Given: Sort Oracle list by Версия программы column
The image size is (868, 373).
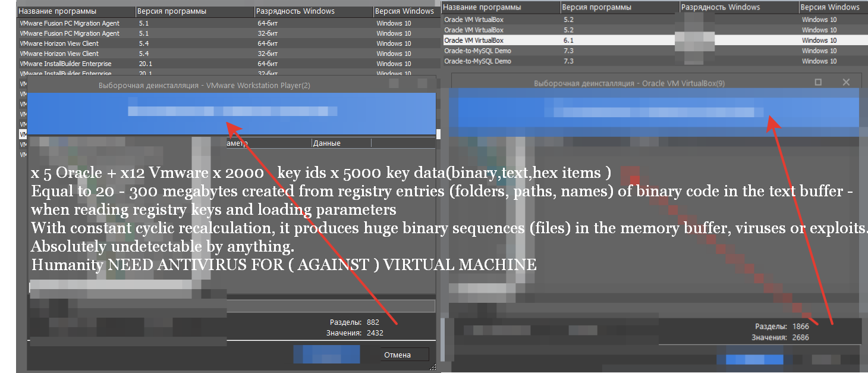Looking at the screenshot, I should point(619,7).
